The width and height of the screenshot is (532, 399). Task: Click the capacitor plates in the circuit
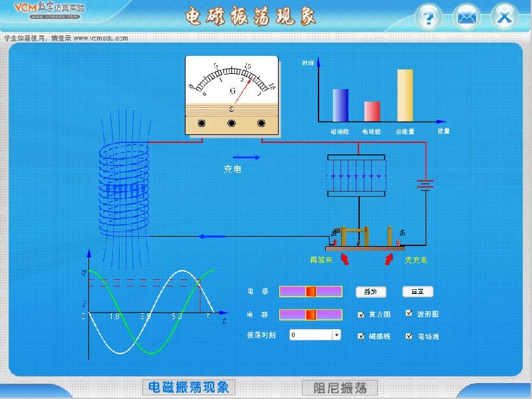tap(356, 176)
